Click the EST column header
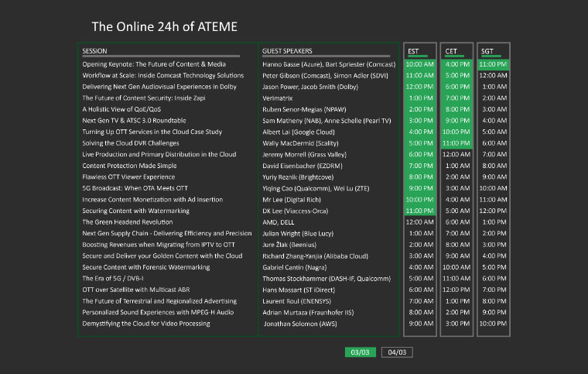This screenshot has height=374, width=588. [x=414, y=52]
